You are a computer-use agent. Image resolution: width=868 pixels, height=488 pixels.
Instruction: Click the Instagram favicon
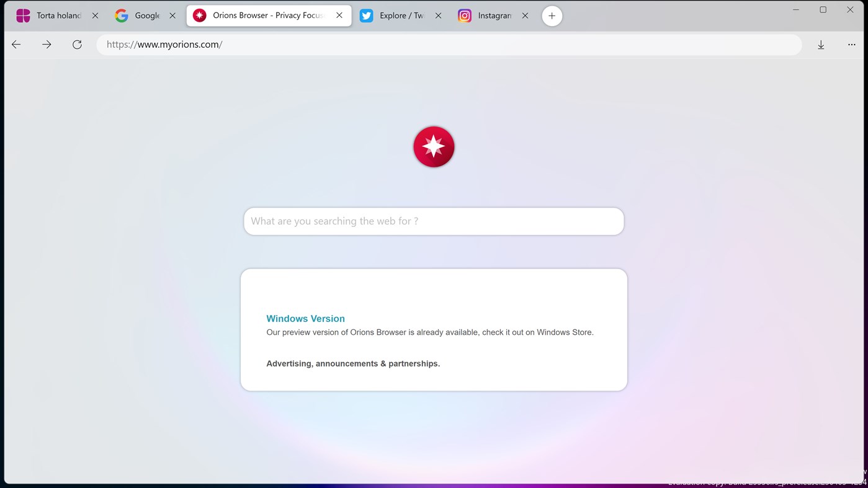pos(464,15)
